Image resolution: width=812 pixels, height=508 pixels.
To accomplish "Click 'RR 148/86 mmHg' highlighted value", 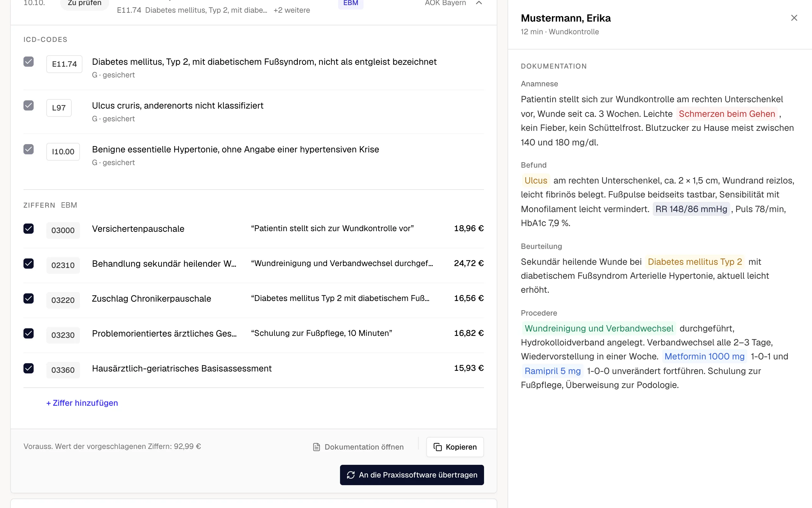I will pos(691,209).
